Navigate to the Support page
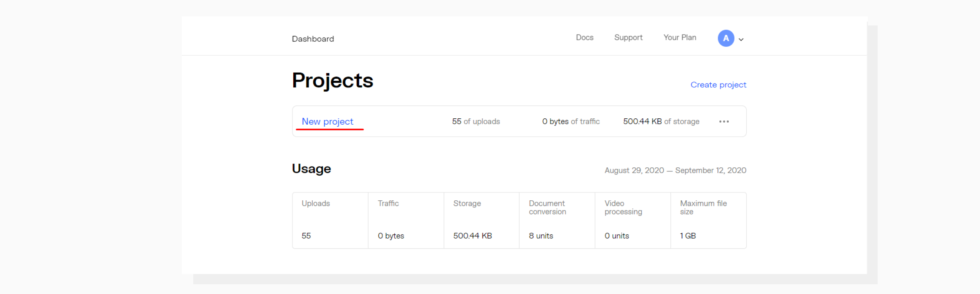Screen dimensions: 980x294 pos(628,38)
